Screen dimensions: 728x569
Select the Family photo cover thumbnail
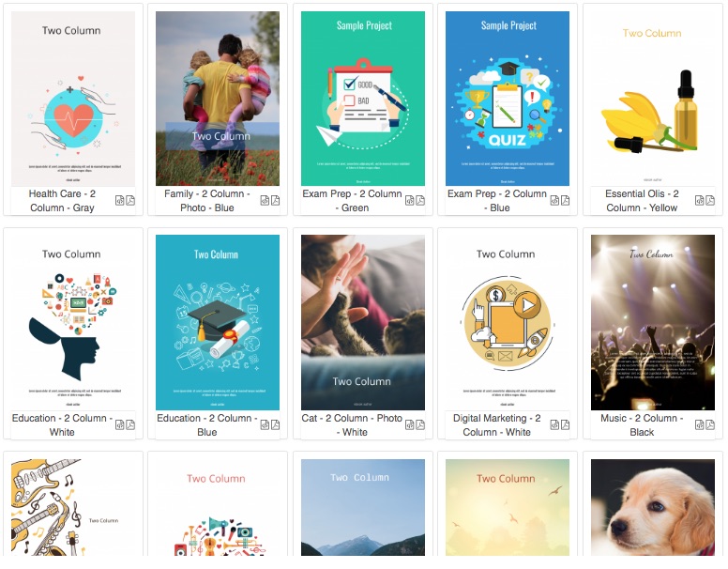218,99
